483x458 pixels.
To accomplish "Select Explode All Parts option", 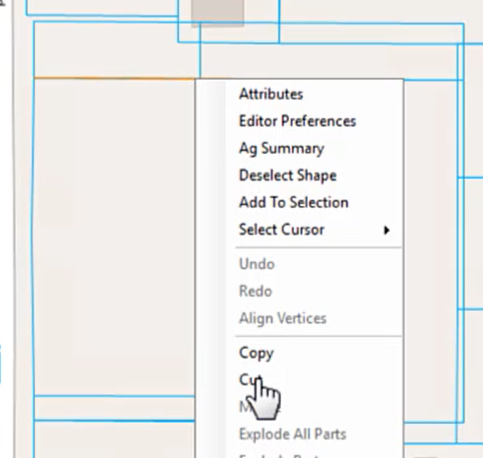I will [x=293, y=434].
